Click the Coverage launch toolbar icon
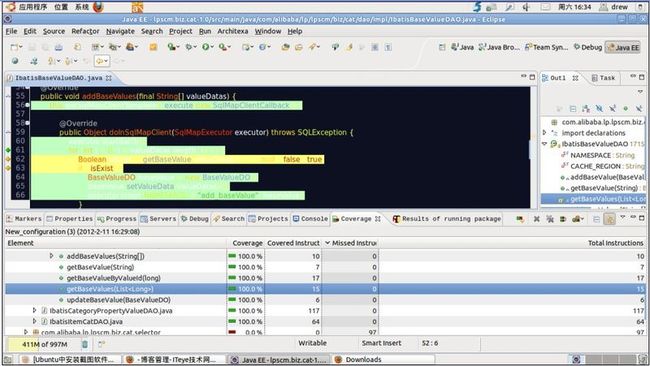 [x=171, y=47]
